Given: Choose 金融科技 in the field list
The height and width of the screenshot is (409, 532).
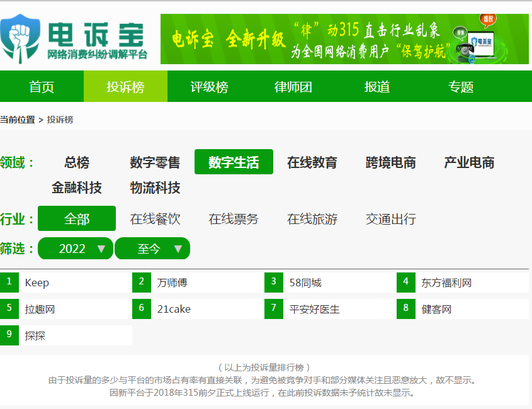Looking at the screenshot, I should click(x=77, y=188).
